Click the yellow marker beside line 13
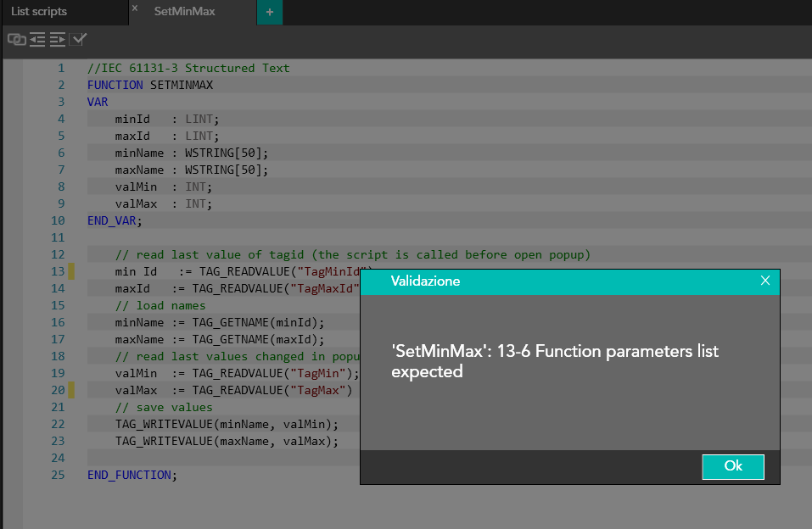The height and width of the screenshot is (529, 812). tap(71, 271)
